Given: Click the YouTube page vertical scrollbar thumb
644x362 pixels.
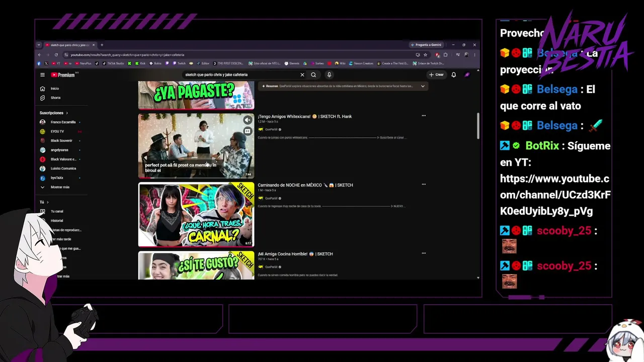Looking at the screenshot, I should (x=477, y=126).
